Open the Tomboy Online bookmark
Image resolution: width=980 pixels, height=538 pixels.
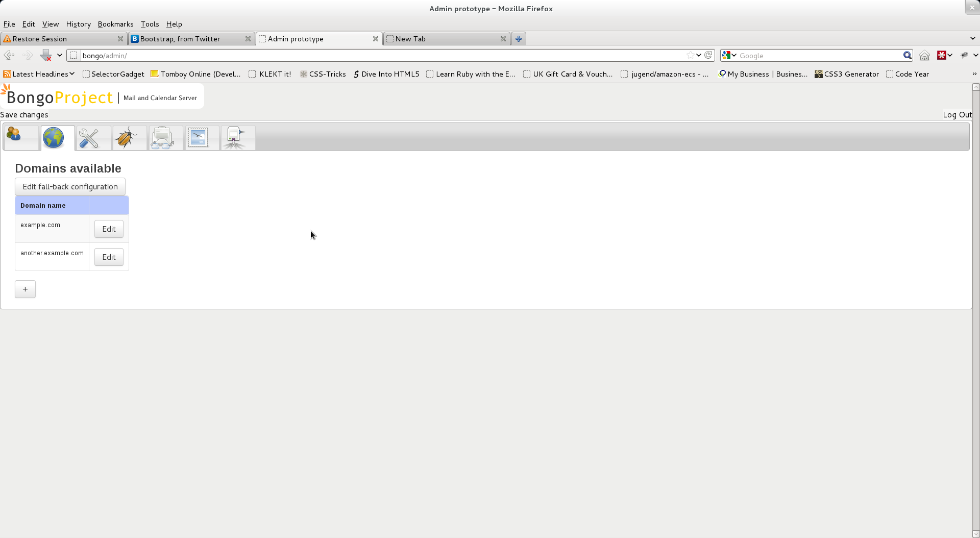pyautogui.click(x=195, y=74)
